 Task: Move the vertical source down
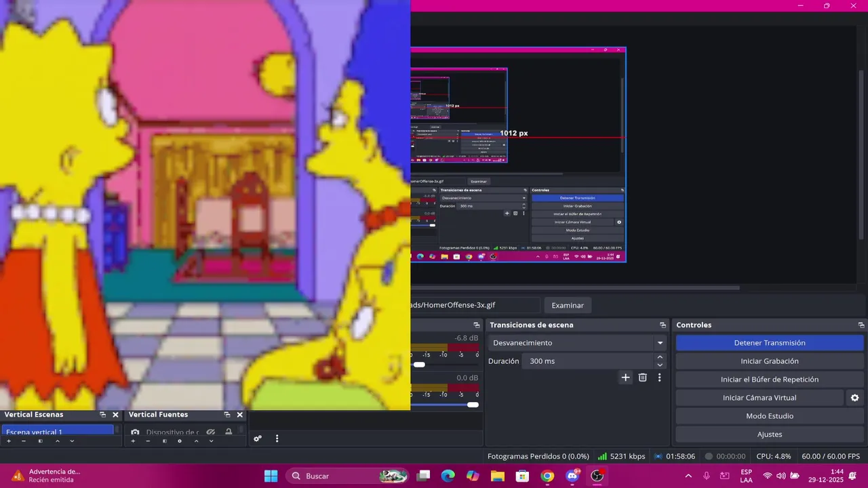tap(211, 441)
